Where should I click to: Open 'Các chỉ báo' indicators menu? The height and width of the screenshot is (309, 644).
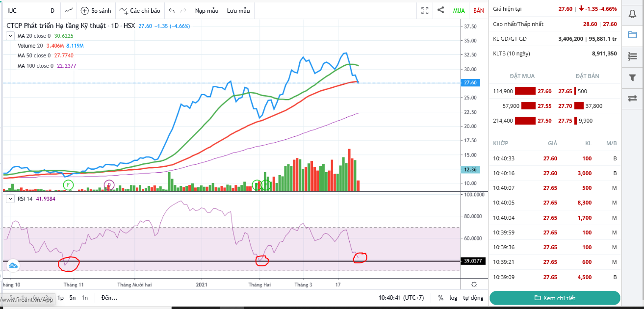(x=140, y=10)
